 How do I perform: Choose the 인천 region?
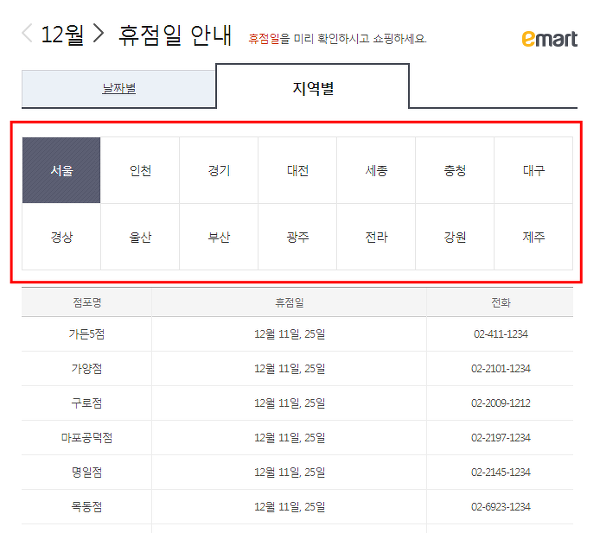click(x=140, y=170)
